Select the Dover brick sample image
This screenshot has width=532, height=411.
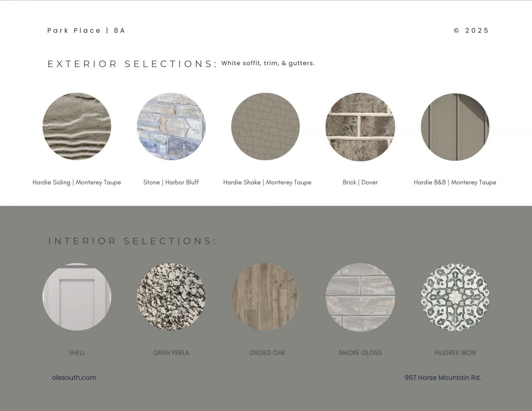[x=360, y=127]
